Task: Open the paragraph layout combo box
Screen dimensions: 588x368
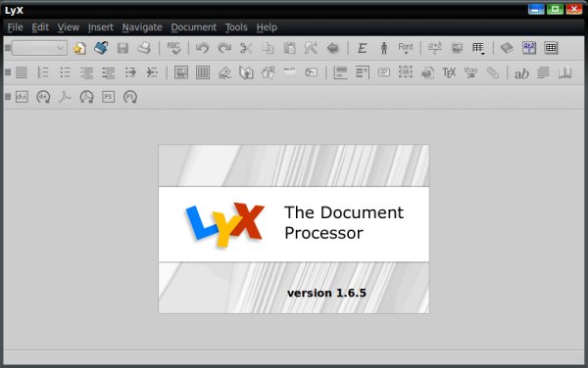Action: 39,48
